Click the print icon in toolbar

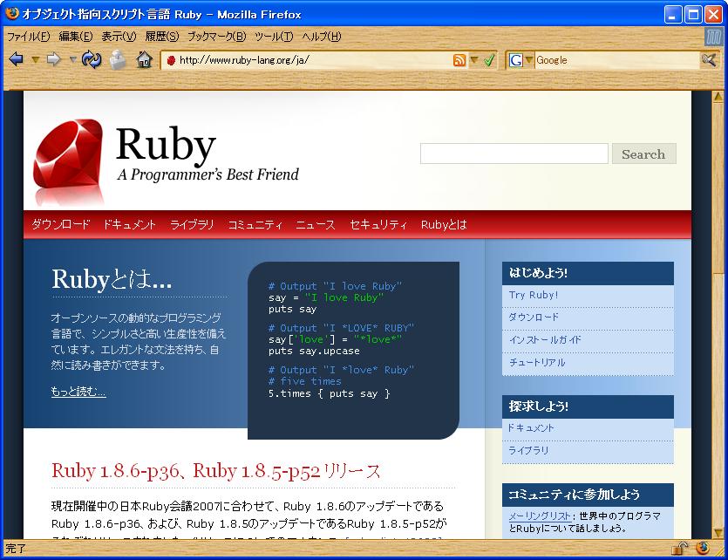[118, 60]
